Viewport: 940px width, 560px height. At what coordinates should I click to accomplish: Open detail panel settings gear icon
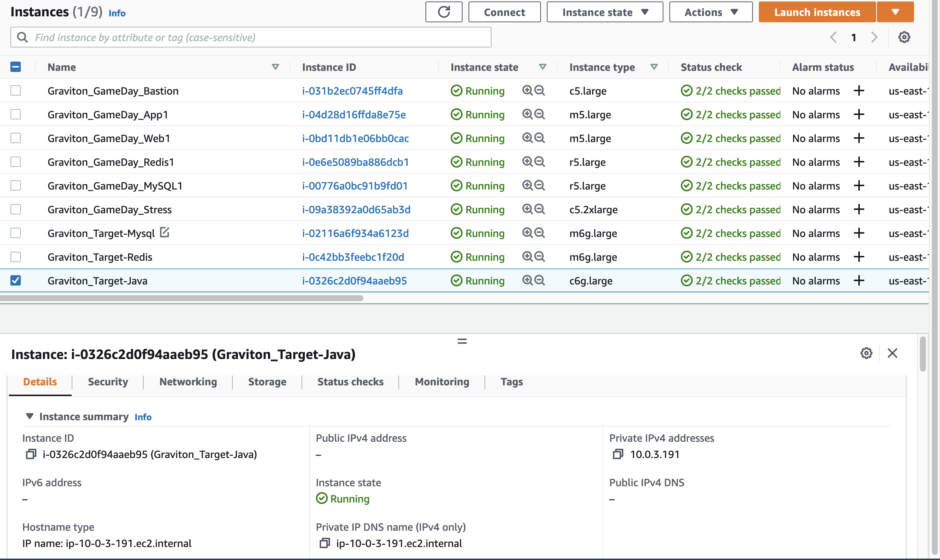click(x=866, y=353)
